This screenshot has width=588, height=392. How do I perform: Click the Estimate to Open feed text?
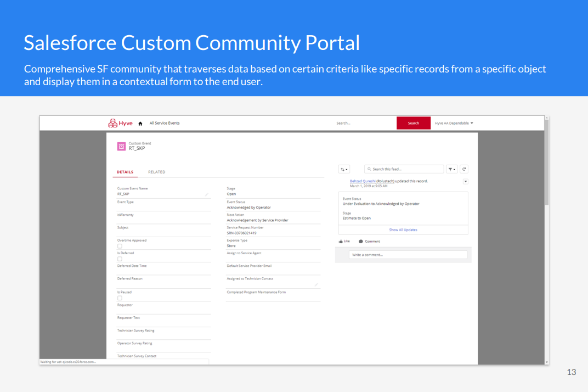357,218
